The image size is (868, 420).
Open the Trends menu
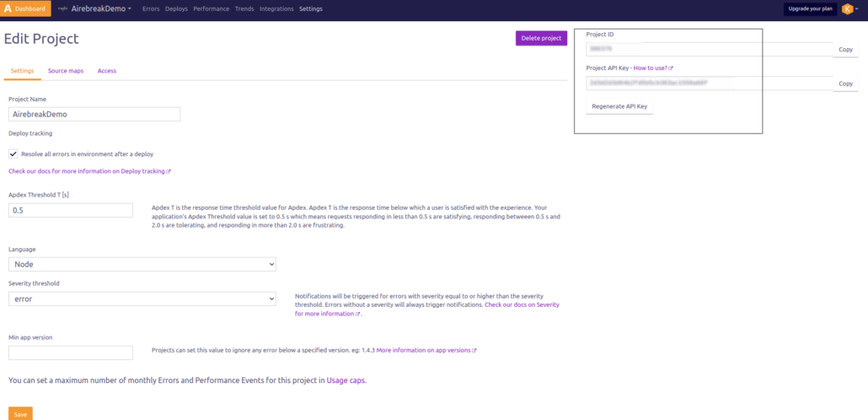coord(244,9)
